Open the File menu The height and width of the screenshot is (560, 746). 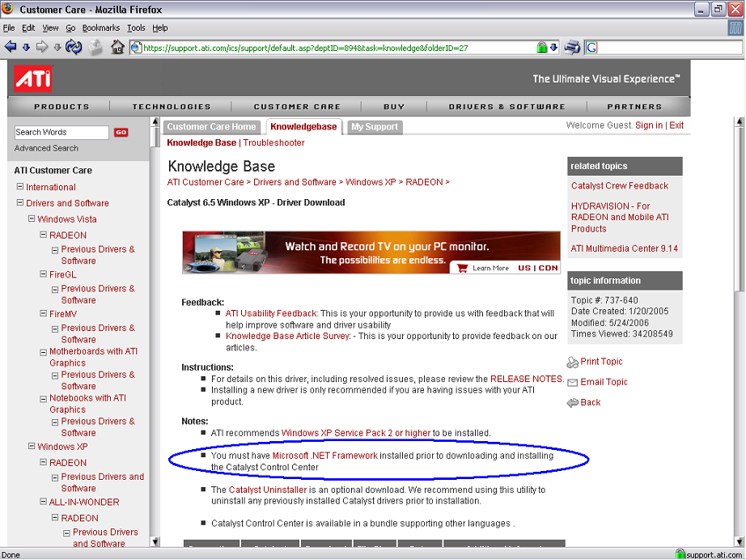(9, 28)
